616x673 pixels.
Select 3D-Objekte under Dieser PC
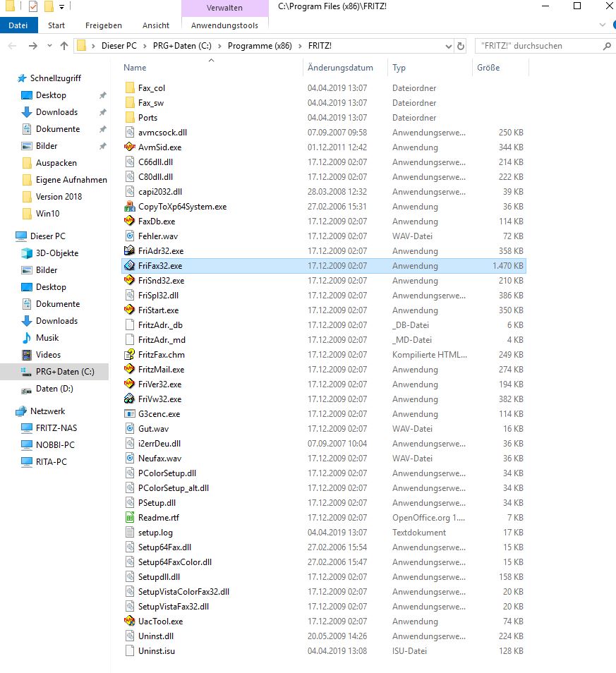tap(57, 253)
